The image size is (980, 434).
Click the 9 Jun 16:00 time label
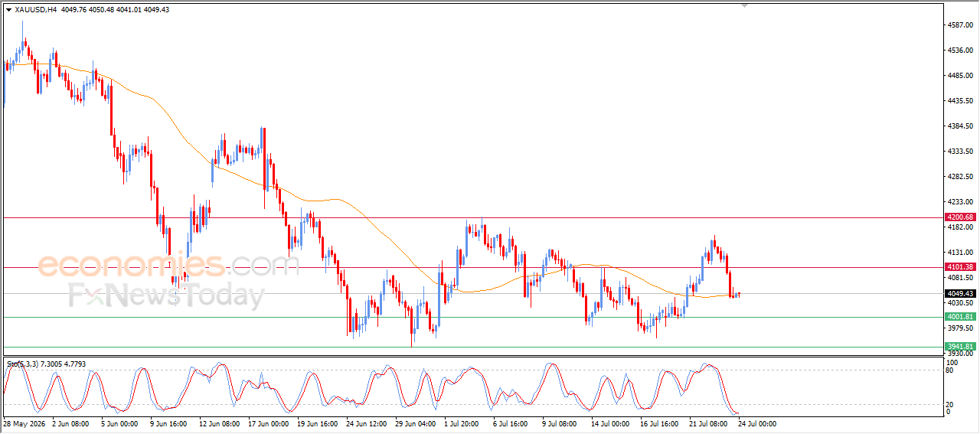coord(168,423)
